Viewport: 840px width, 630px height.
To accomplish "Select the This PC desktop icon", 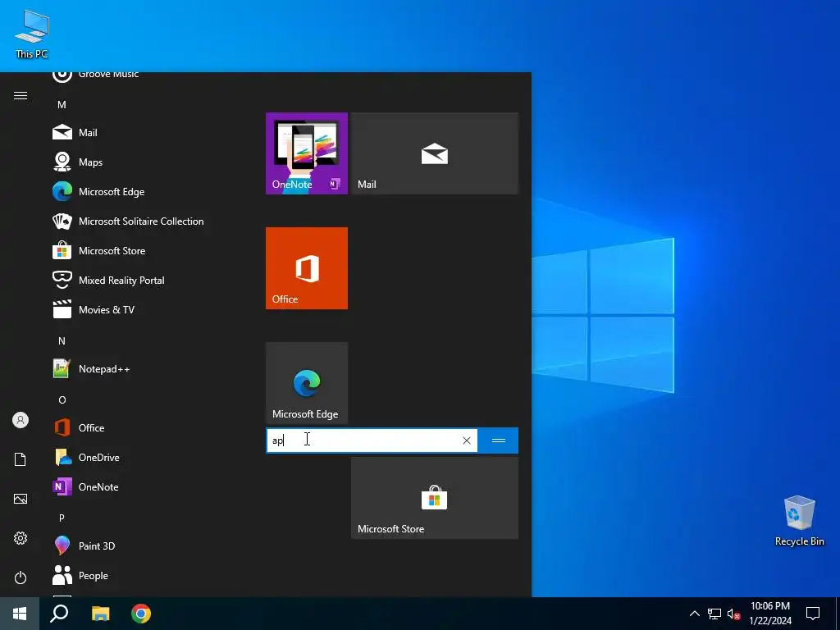I will 32,33.
